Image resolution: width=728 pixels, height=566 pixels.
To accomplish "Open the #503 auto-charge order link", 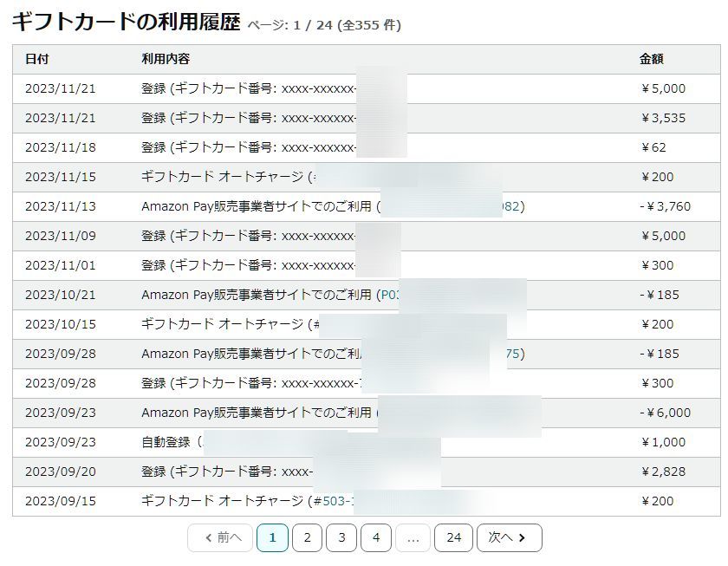I will [x=332, y=501].
